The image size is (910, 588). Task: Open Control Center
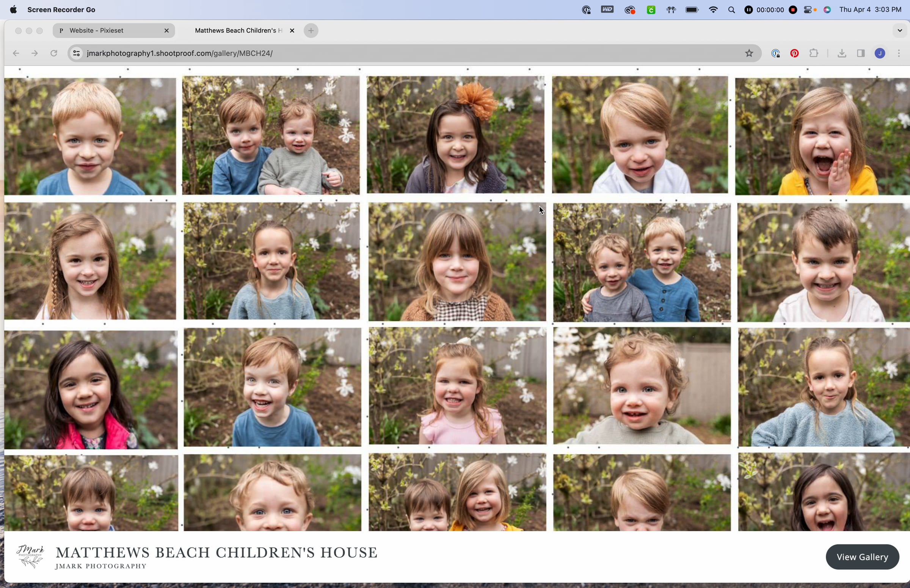pos(808,10)
